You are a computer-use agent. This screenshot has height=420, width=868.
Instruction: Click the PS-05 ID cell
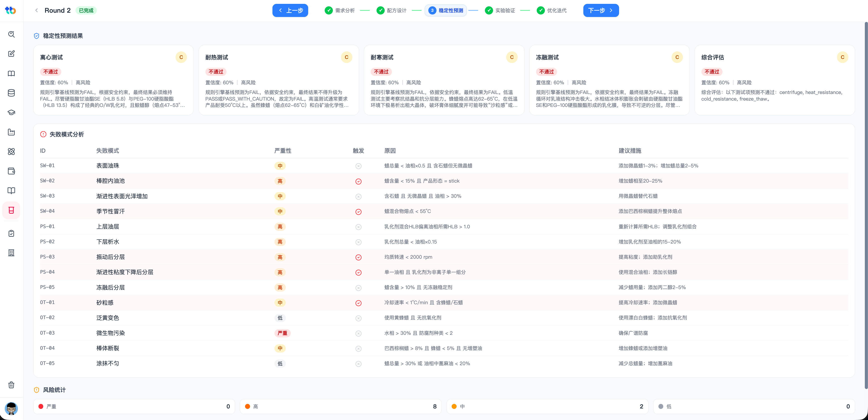coord(47,287)
